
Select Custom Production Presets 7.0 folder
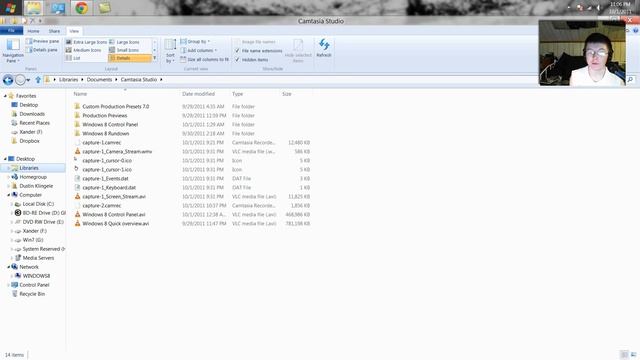[x=116, y=107]
